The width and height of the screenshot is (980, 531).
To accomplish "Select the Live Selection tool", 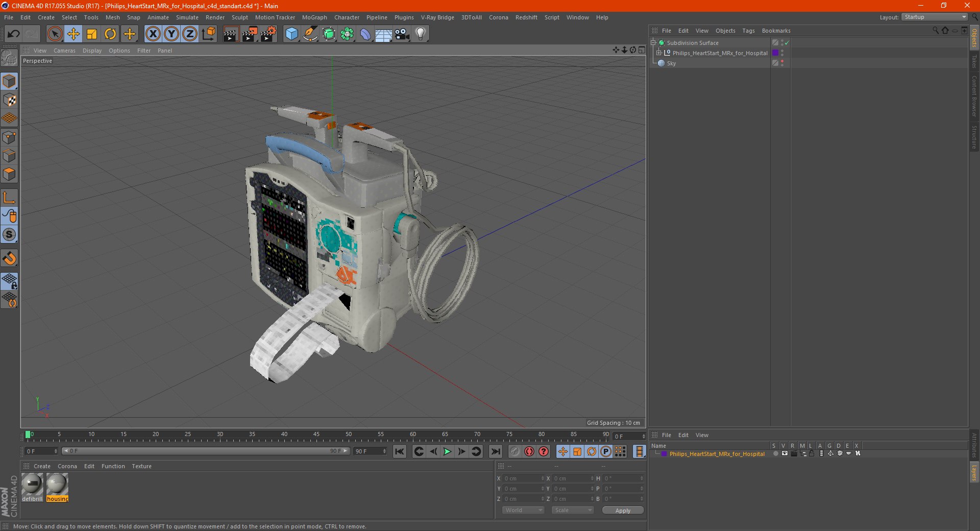I will pyautogui.click(x=55, y=34).
